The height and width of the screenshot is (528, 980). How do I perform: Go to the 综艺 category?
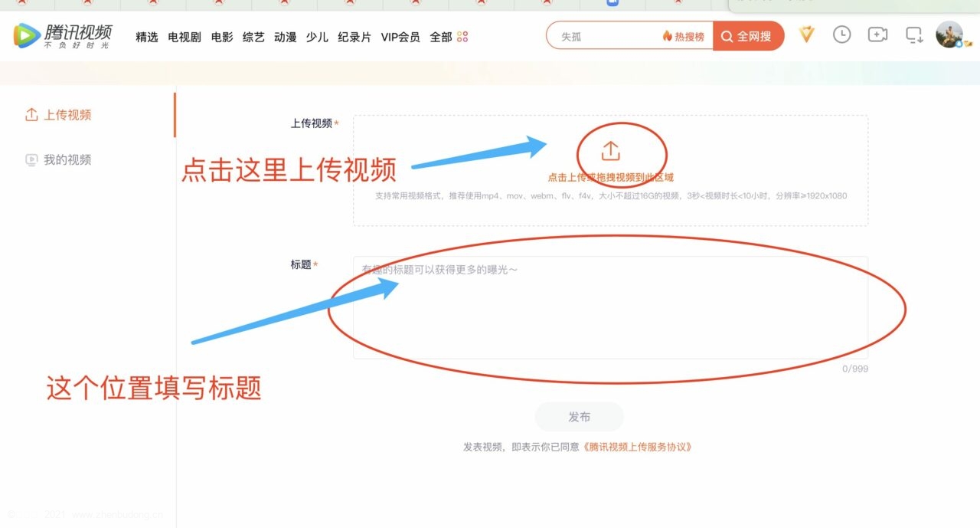click(253, 37)
